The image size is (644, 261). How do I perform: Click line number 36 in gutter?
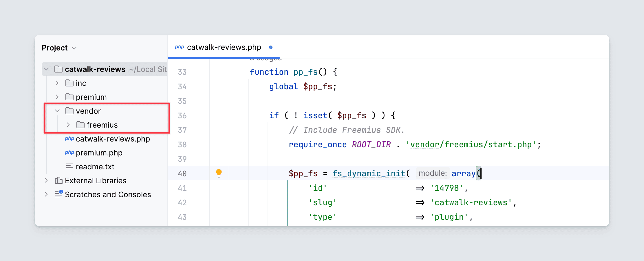182,115
